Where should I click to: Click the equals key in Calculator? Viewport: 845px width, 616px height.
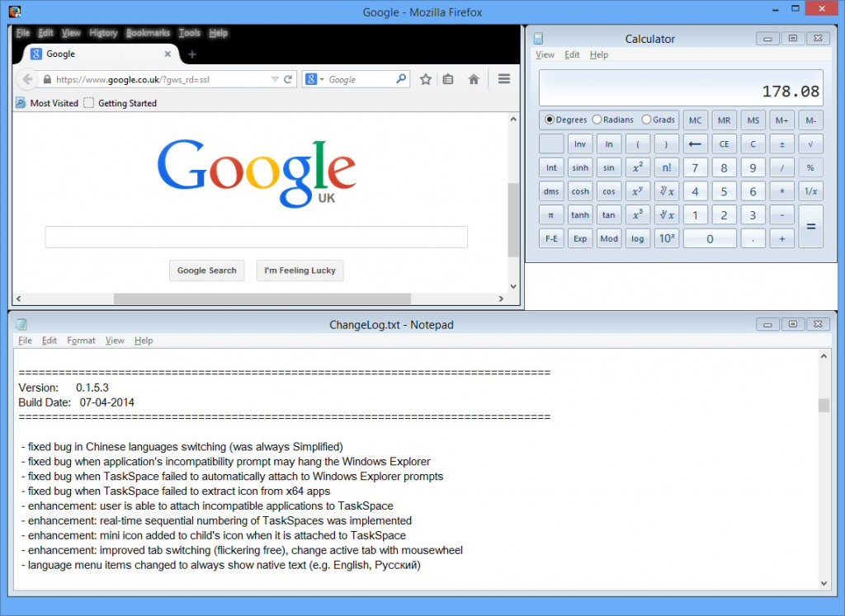tap(810, 227)
